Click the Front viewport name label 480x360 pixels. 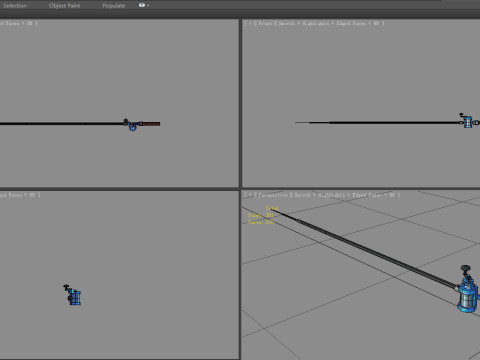(x=265, y=23)
